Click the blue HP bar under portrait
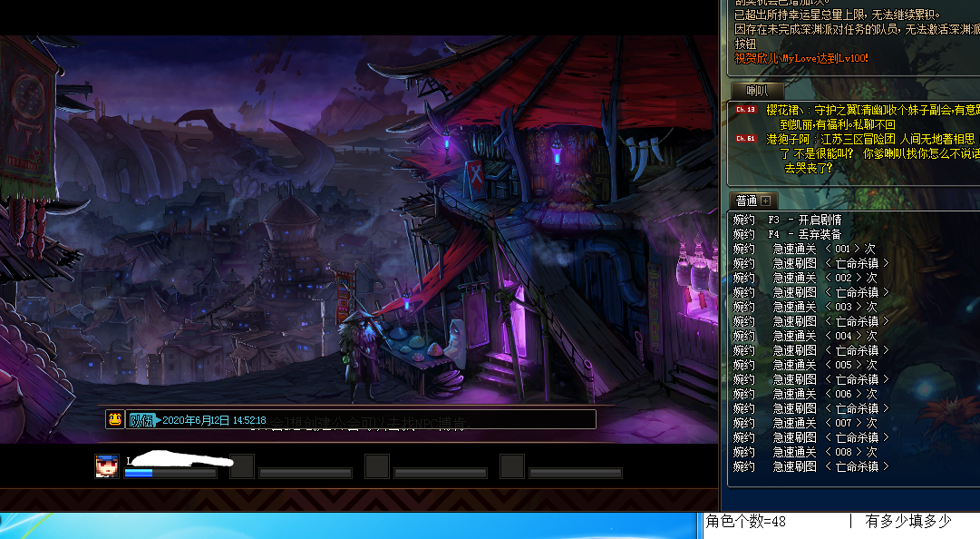This screenshot has width=980, height=539. (x=170, y=474)
